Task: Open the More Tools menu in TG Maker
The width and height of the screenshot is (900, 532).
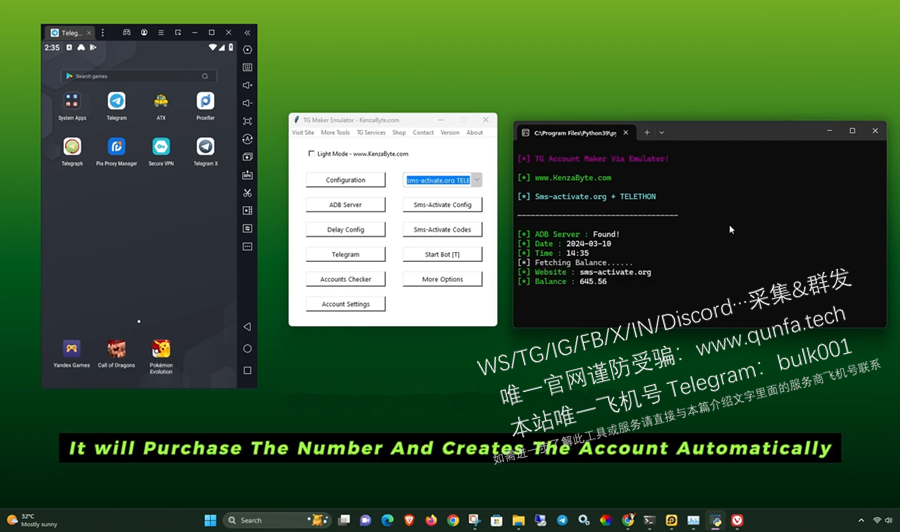Action: click(x=335, y=133)
